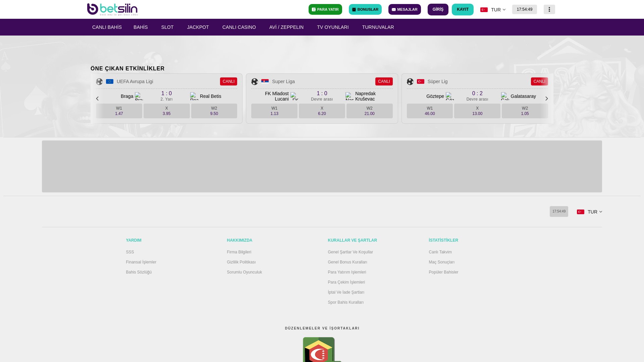Click the Göztepe team logo
This screenshot has width=644, height=362.
click(x=450, y=96)
